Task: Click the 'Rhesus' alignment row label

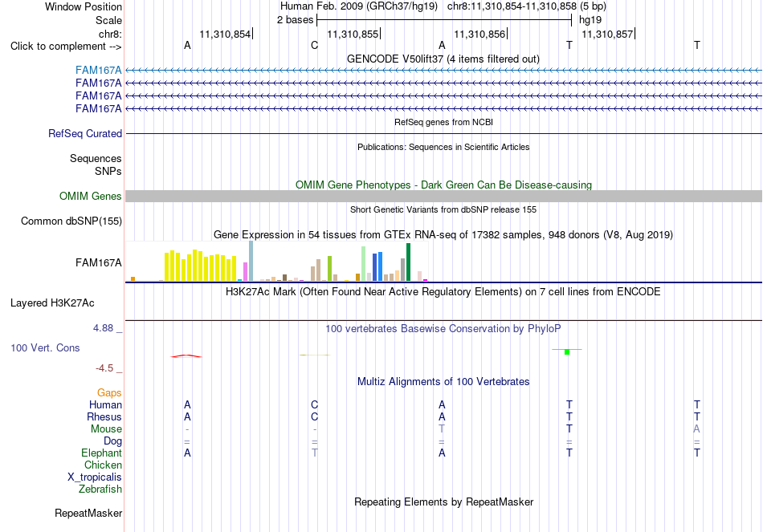Action: (x=104, y=416)
